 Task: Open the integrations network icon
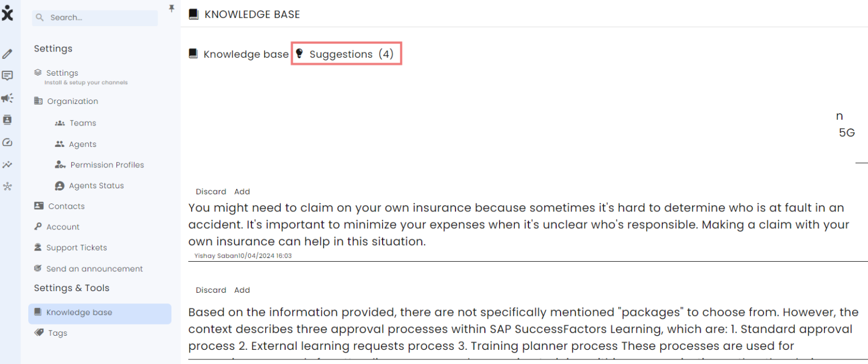7,186
